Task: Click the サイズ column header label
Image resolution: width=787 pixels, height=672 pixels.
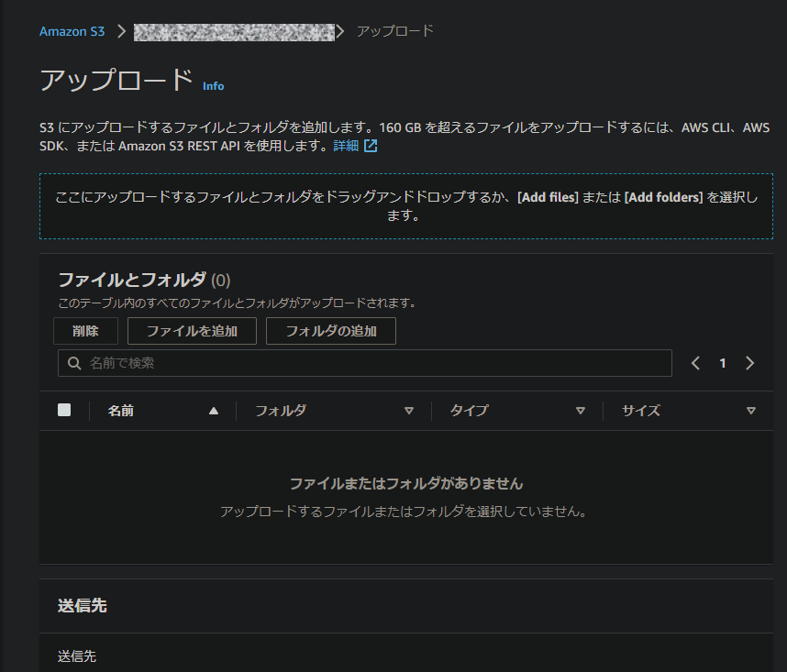Action: point(641,411)
